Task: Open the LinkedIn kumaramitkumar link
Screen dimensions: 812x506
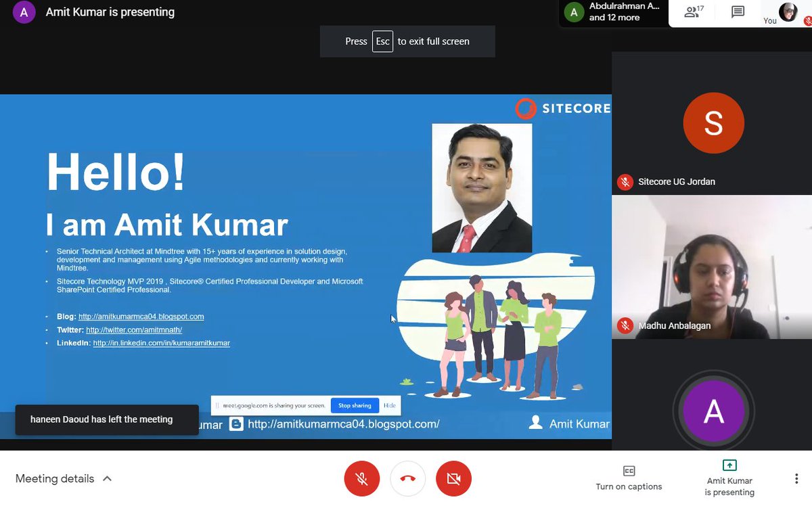Action: pyautogui.click(x=162, y=344)
